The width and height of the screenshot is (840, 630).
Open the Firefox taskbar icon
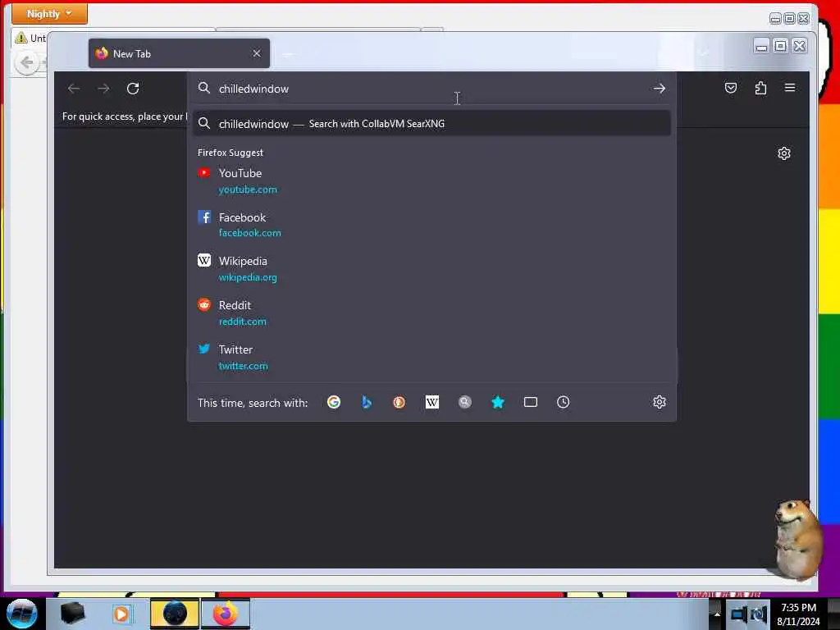click(x=226, y=614)
